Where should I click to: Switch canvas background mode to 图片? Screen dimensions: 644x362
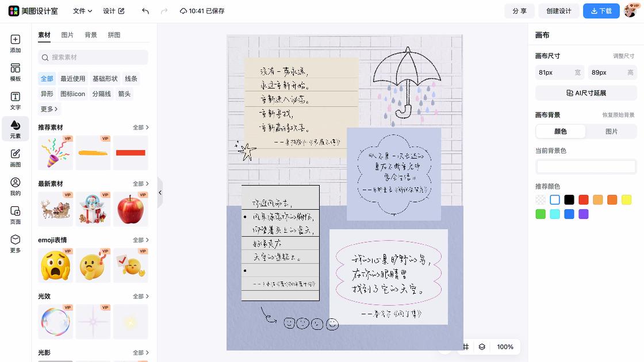pyautogui.click(x=611, y=132)
